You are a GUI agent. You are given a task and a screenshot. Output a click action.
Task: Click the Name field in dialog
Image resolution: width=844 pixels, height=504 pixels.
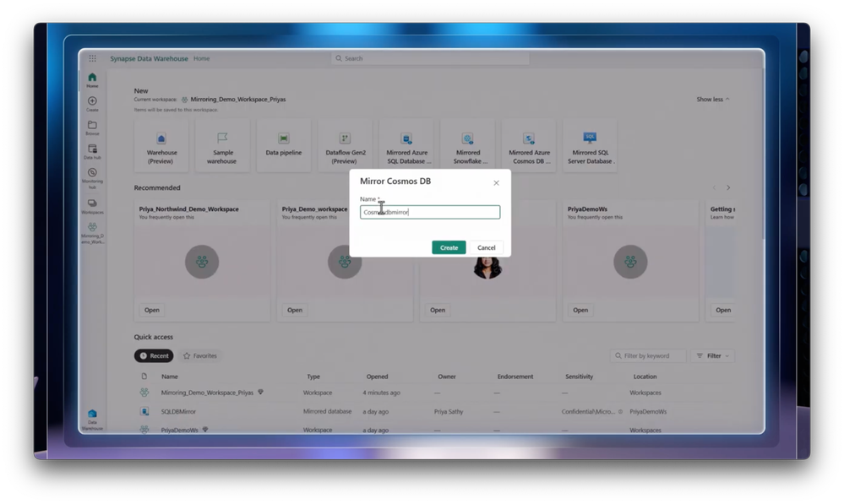(x=430, y=212)
